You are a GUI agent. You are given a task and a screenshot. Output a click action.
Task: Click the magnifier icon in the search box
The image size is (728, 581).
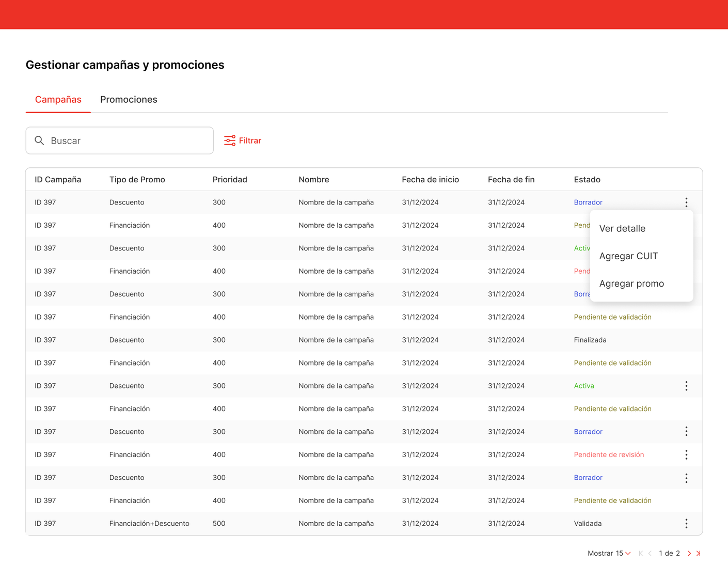(x=39, y=140)
